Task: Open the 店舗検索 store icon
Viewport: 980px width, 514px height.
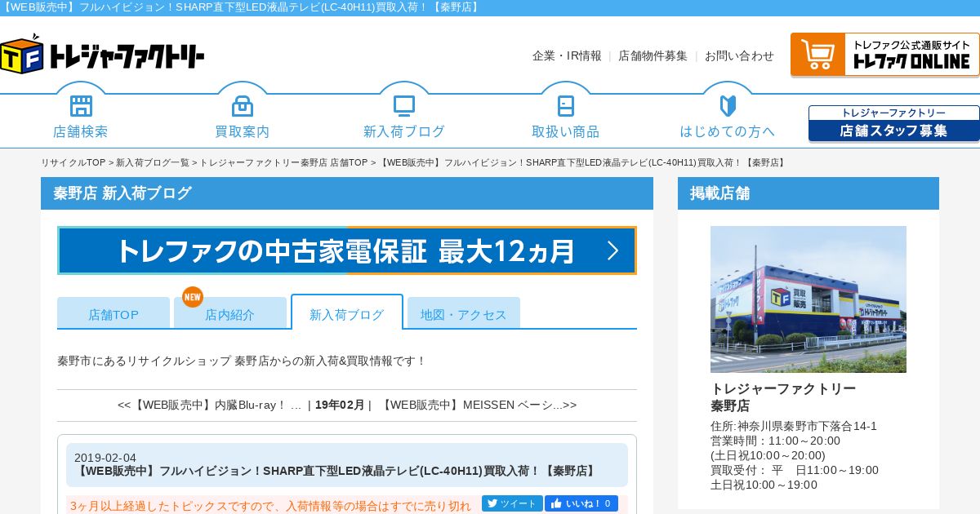Action: pyautogui.click(x=81, y=106)
